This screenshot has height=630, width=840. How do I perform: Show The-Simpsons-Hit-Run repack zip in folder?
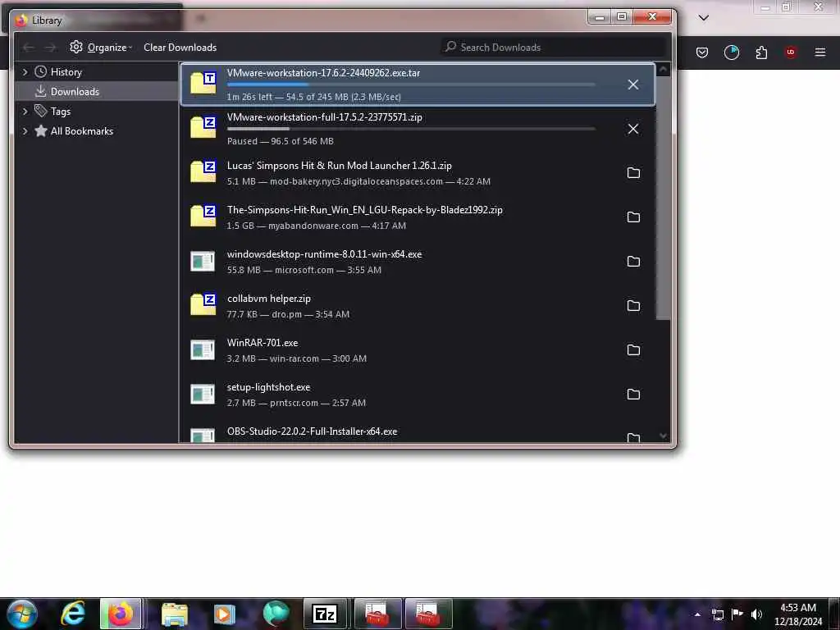coord(633,217)
